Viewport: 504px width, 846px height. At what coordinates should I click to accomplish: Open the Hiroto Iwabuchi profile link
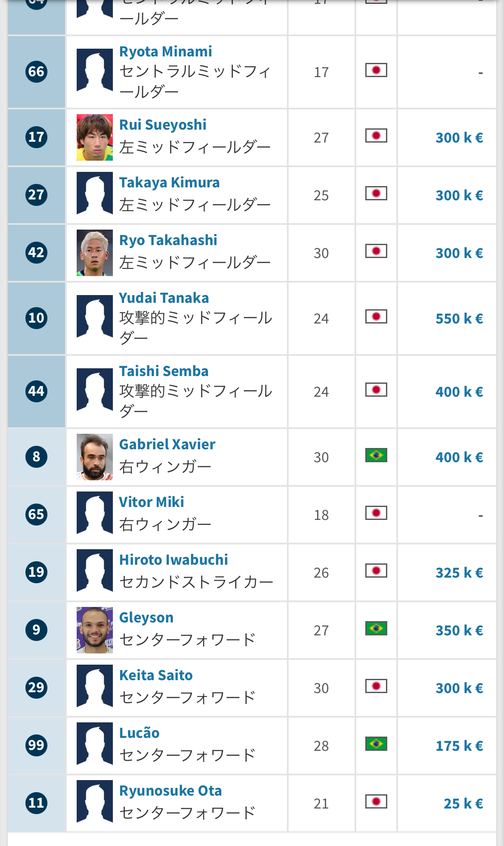174,560
